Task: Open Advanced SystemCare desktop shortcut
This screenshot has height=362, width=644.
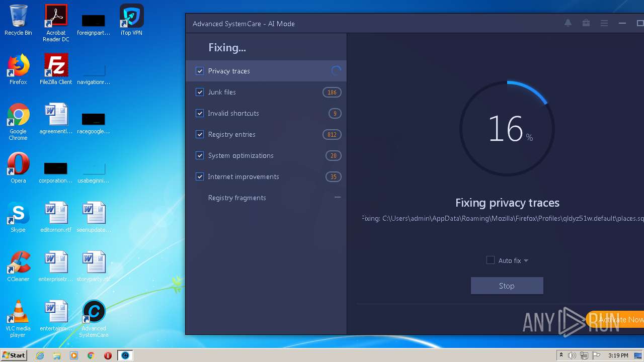Action: [x=94, y=319]
